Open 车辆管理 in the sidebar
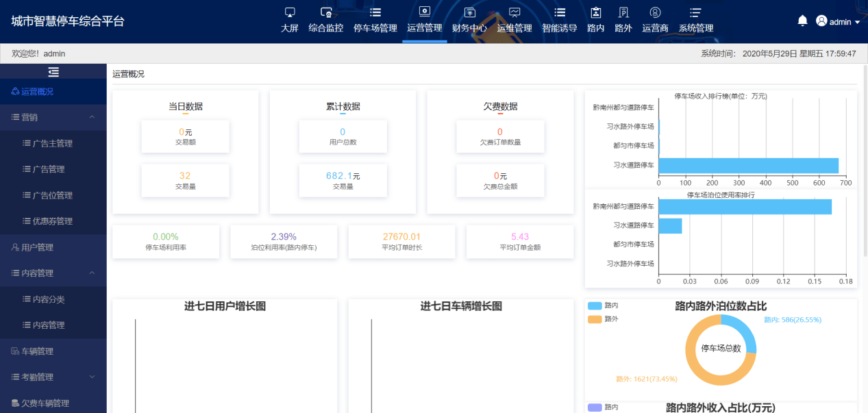The image size is (868, 413). 53,351
